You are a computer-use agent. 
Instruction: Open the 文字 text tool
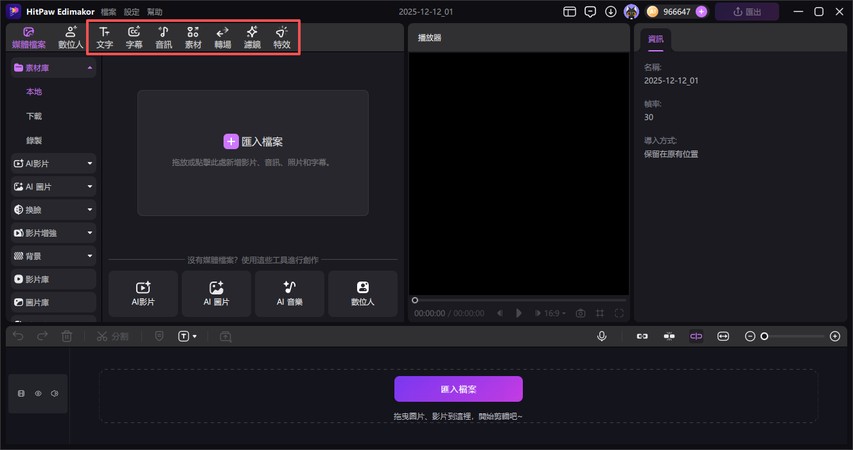click(104, 38)
